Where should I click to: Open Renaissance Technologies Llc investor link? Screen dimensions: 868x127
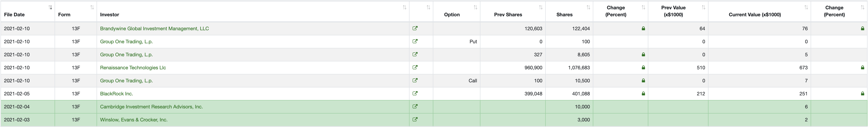tap(133, 67)
